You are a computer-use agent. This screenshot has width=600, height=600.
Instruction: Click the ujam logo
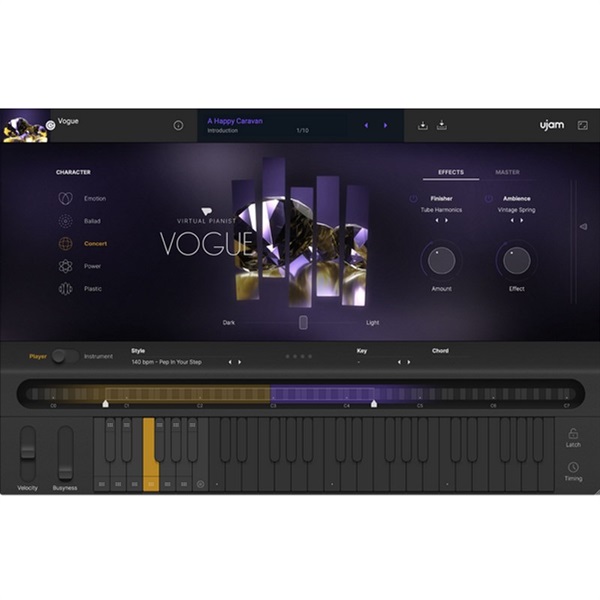click(552, 125)
